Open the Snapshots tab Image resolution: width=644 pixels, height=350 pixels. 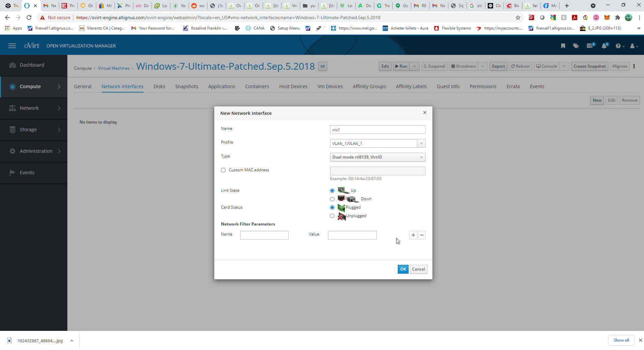pos(186,86)
